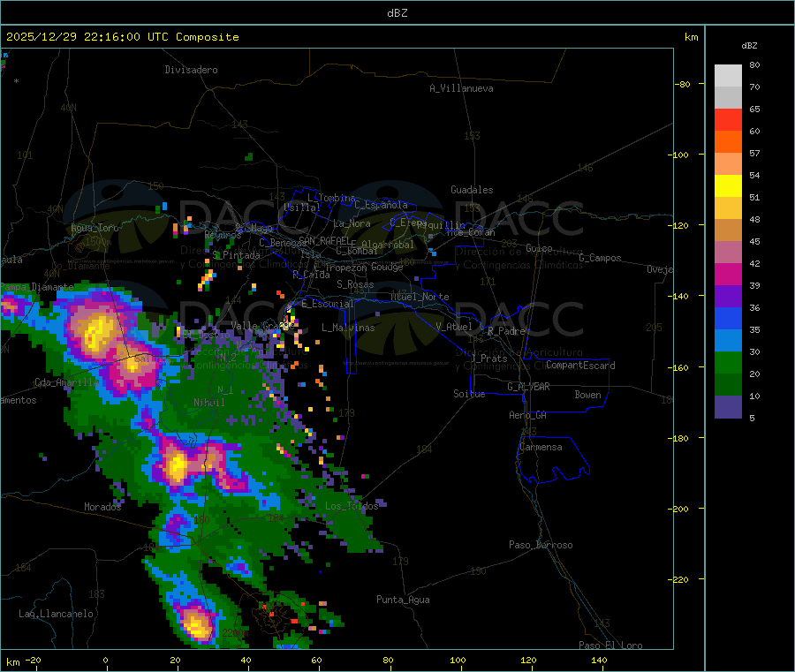Image resolution: width=795 pixels, height=672 pixels.
Task: Click the SAN_RAFAEL map label
Action: tap(324, 240)
